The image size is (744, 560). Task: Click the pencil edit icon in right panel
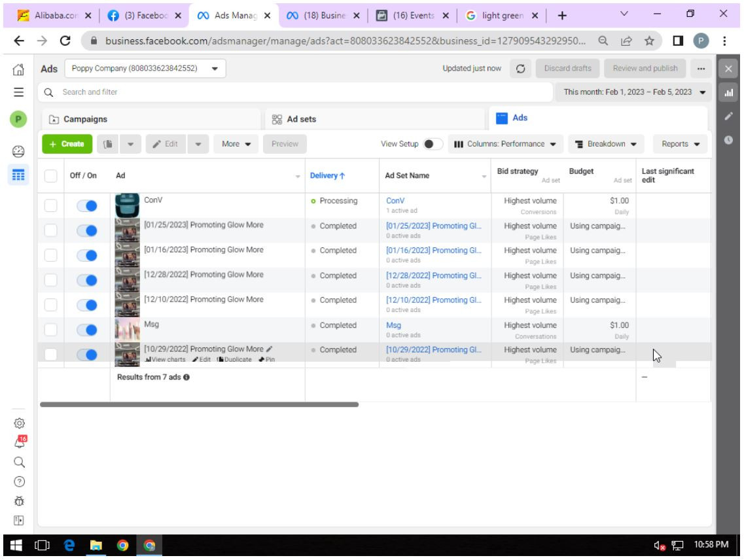click(x=728, y=116)
